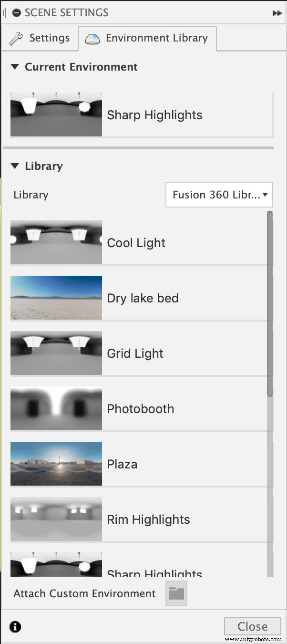Screen dimensions: 287x644
Task: Click the info icon at bottom left
Action: coord(15,626)
